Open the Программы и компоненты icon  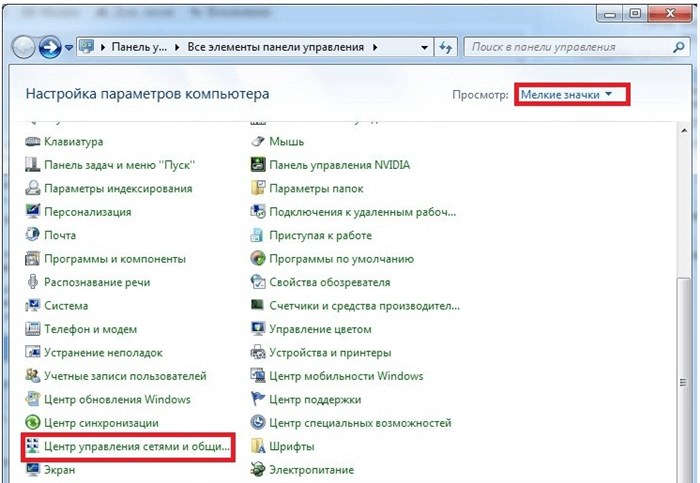click(33, 258)
